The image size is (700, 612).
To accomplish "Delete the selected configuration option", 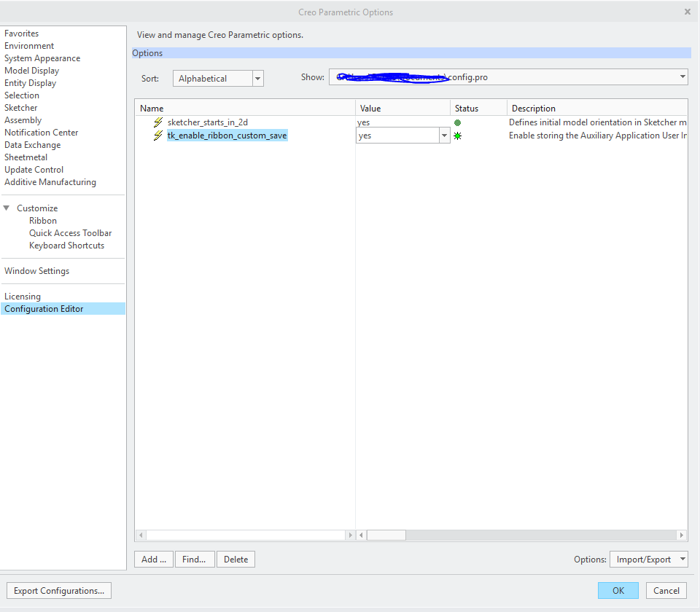I will point(236,559).
